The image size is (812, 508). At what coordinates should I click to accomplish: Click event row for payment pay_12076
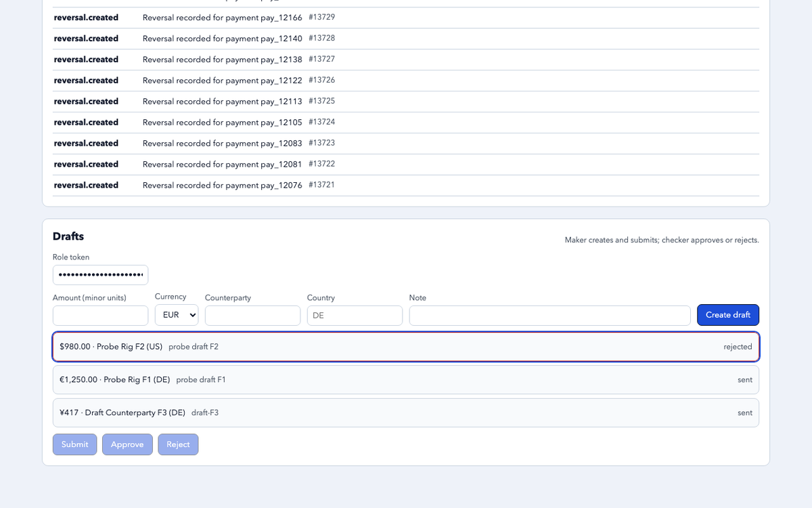coord(406,186)
